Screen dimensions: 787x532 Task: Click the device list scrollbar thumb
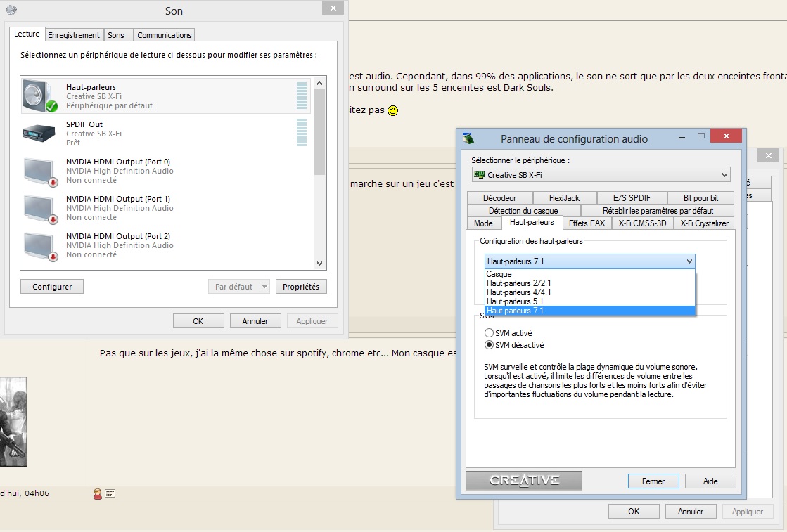[320, 131]
